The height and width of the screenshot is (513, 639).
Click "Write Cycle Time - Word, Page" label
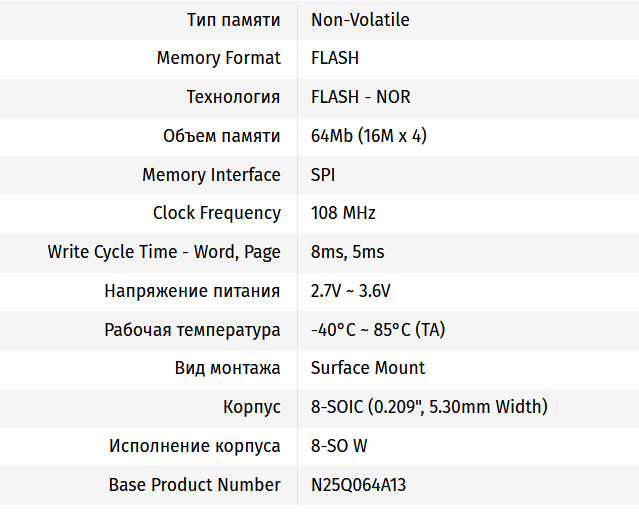pyautogui.click(x=164, y=252)
